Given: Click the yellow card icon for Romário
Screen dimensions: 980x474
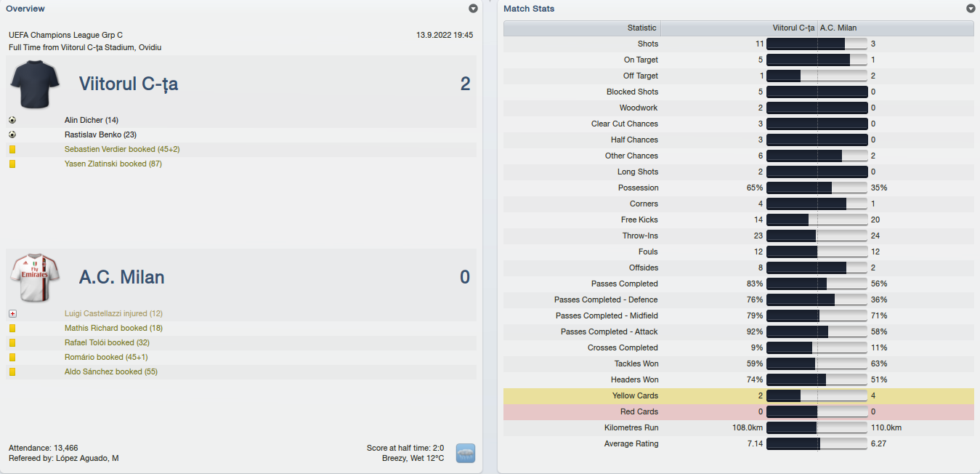Looking at the screenshot, I should 12,357.
